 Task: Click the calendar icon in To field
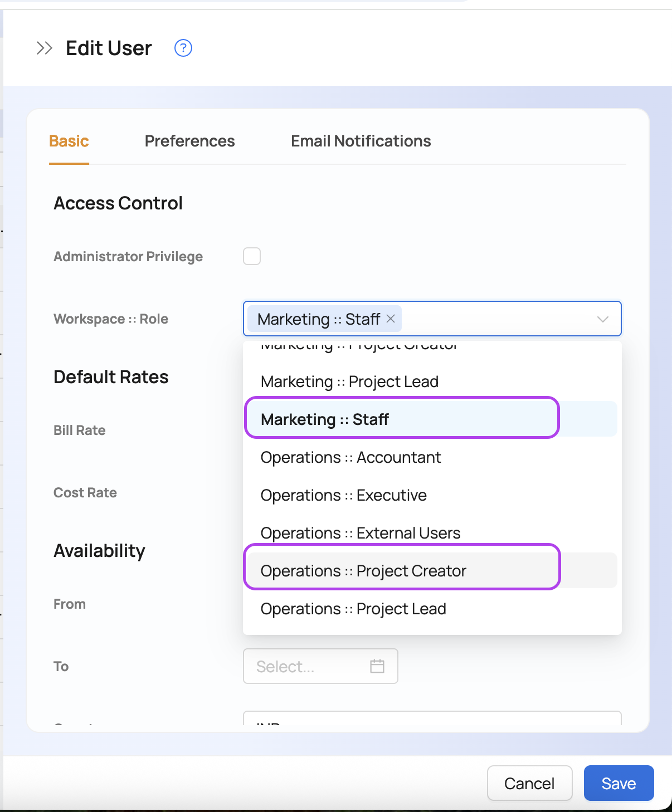point(377,666)
